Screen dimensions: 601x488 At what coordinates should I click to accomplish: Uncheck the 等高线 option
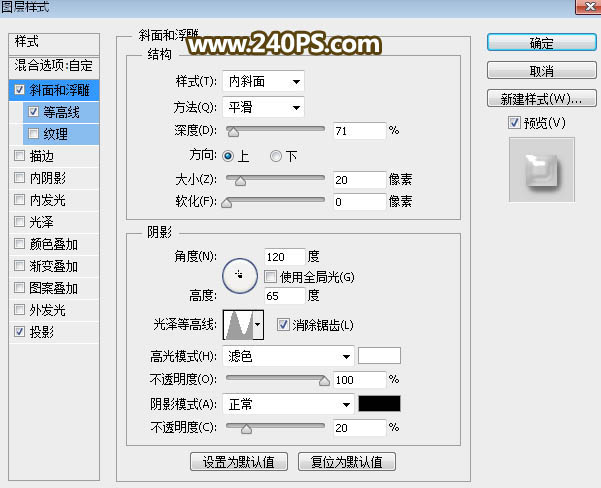tap(33, 112)
